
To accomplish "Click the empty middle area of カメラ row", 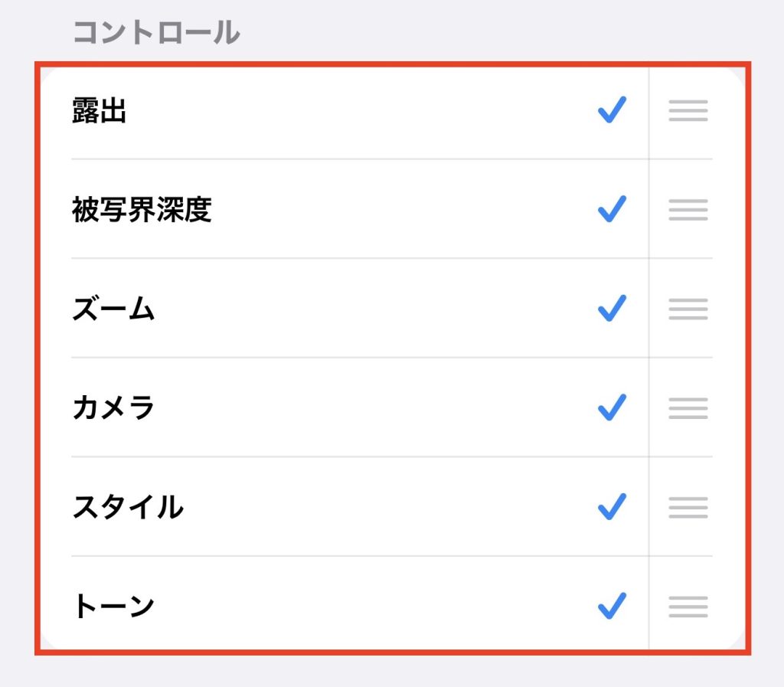I will click(367, 407).
